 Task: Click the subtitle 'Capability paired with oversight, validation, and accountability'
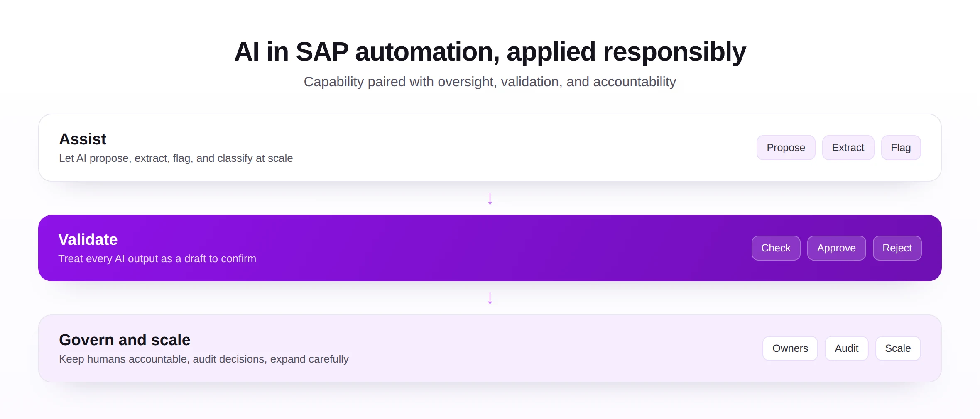(490, 82)
